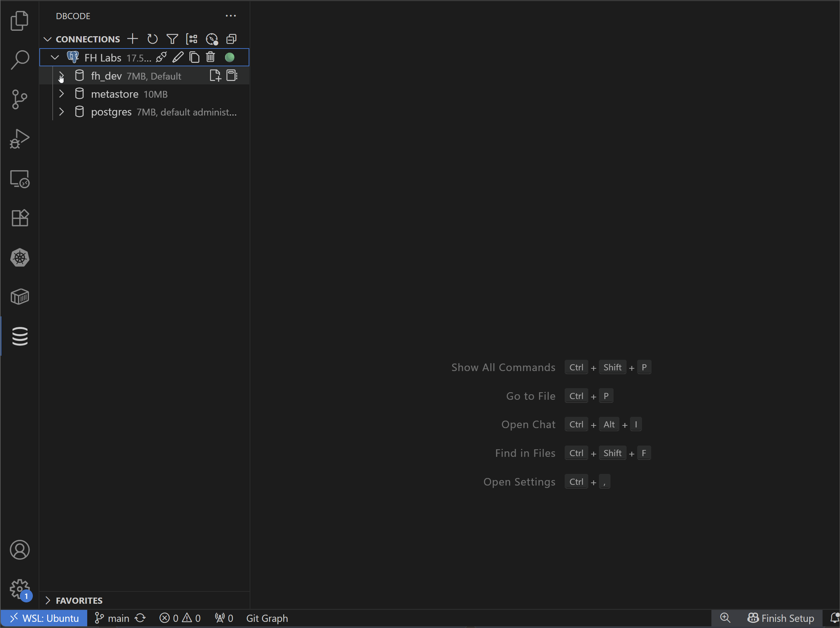
Task: Delete FH Labs connection trash icon
Action: pyautogui.click(x=210, y=57)
